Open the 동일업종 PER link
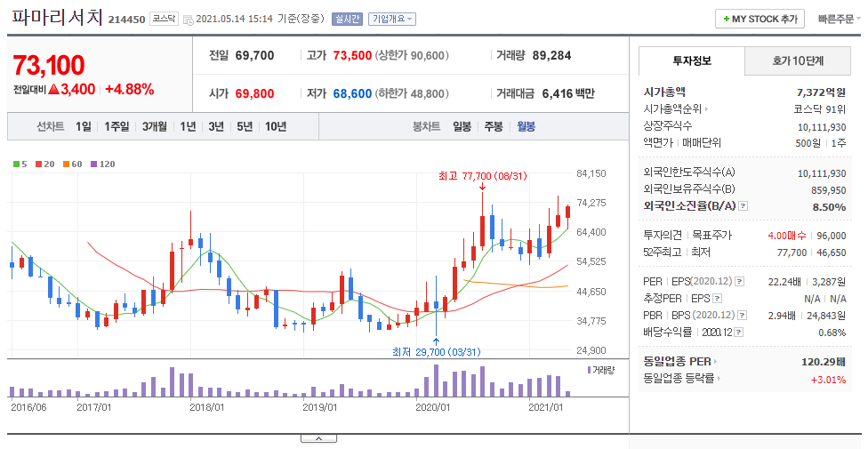Viewport: 868px width, 449px height. coord(679,362)
